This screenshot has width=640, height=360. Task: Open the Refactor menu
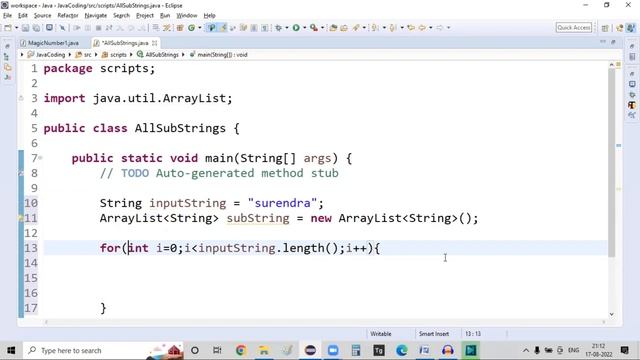[68, 16]
